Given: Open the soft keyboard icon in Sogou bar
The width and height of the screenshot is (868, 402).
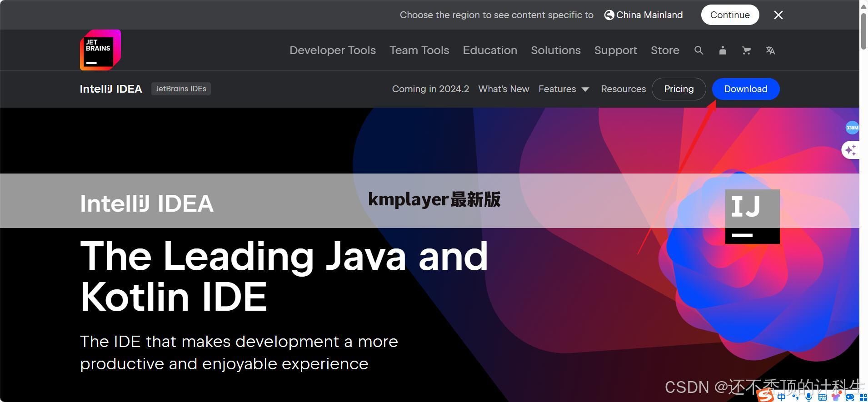Looking at the screenshot, I should tap(823, 397).
